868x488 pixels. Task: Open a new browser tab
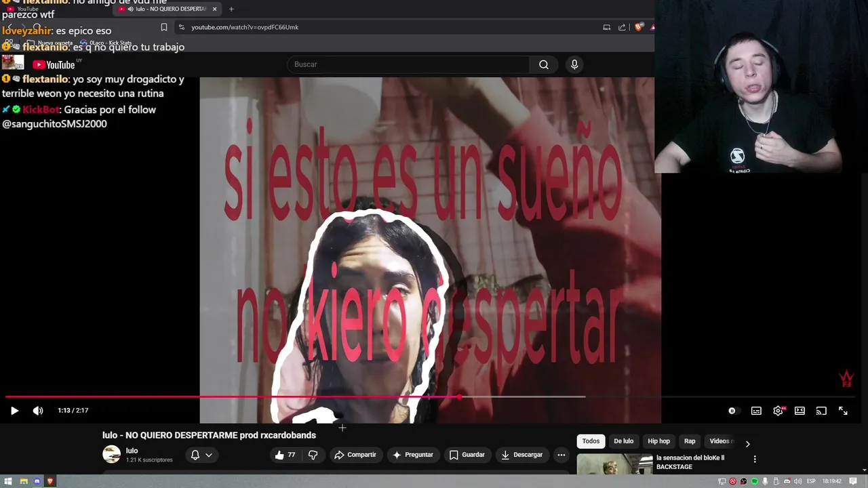point(231,9)
